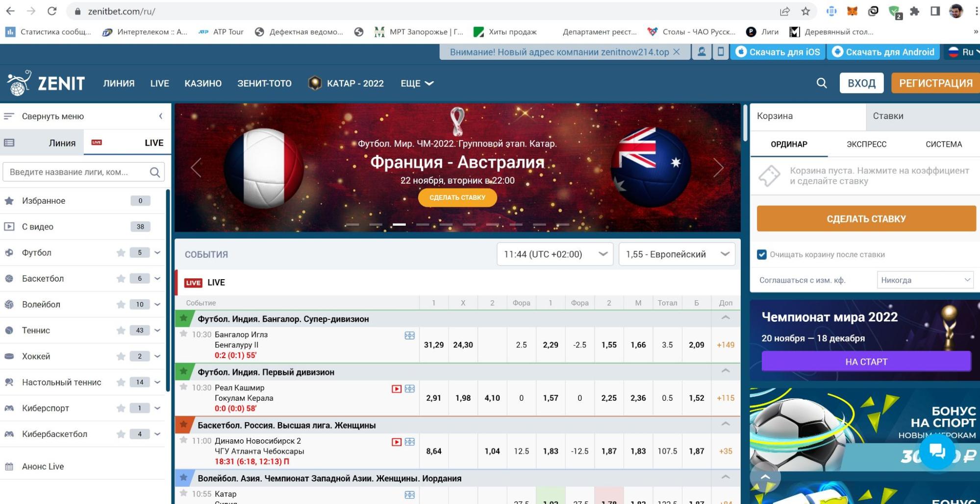Favorite the Реал Кашмир match star
Screen dimensions: 980x504
pyautogui.click(x=183, y=387)
